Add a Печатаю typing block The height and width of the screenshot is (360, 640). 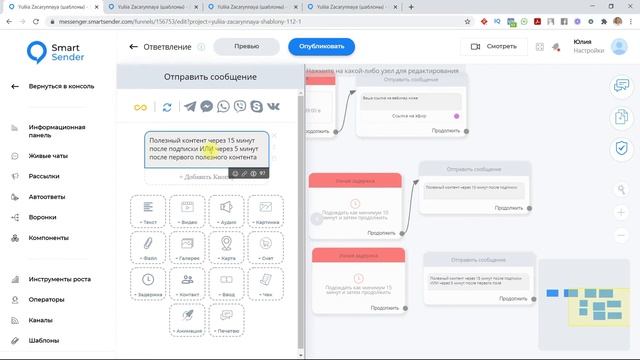pyautogui.click(x=227, y=320)
